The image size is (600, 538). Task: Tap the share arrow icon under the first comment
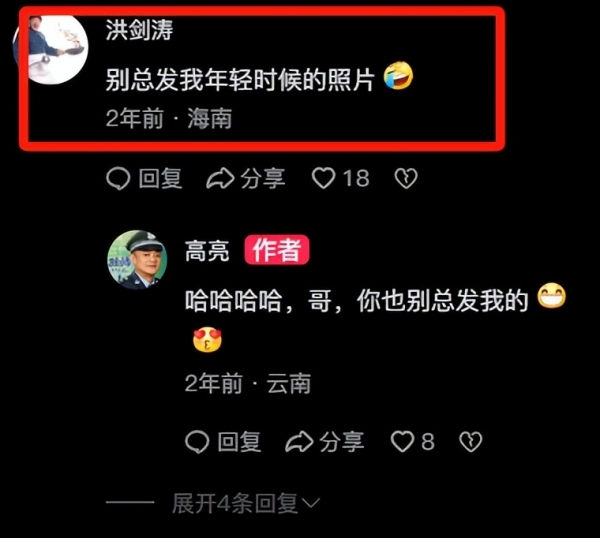point(220,179)
